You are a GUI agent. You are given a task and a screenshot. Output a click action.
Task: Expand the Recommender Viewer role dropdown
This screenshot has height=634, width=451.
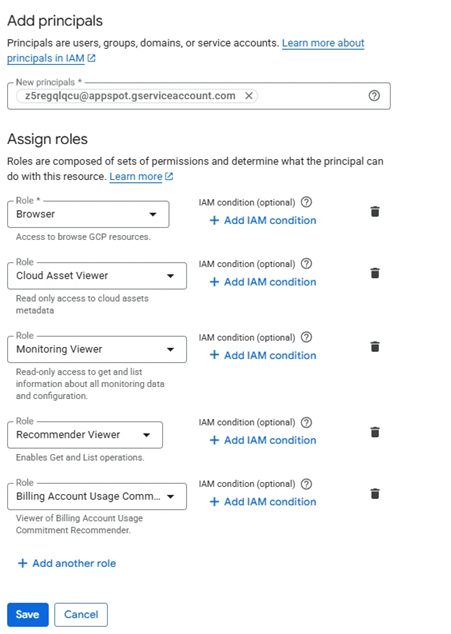85,435
